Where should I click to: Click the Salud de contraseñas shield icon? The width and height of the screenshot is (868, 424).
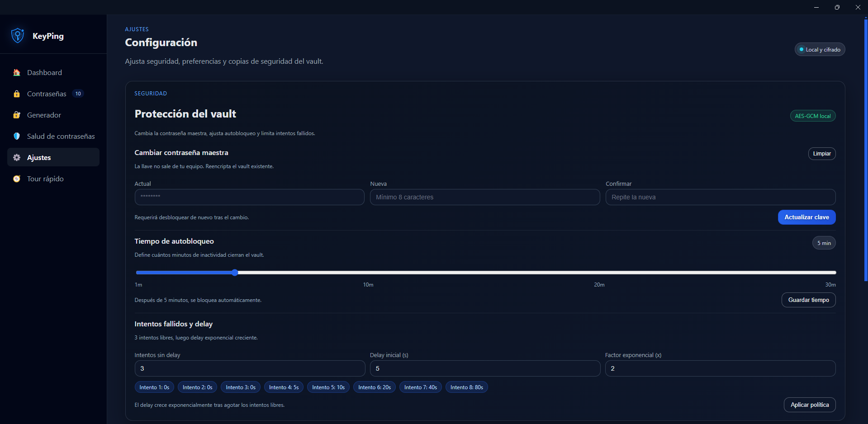coord(17,137)
